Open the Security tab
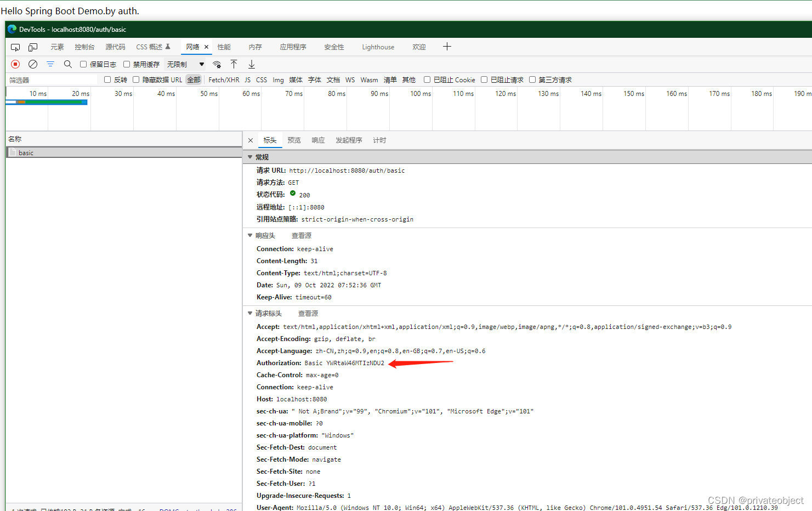The image size is (812, 511). coord(334,47)
